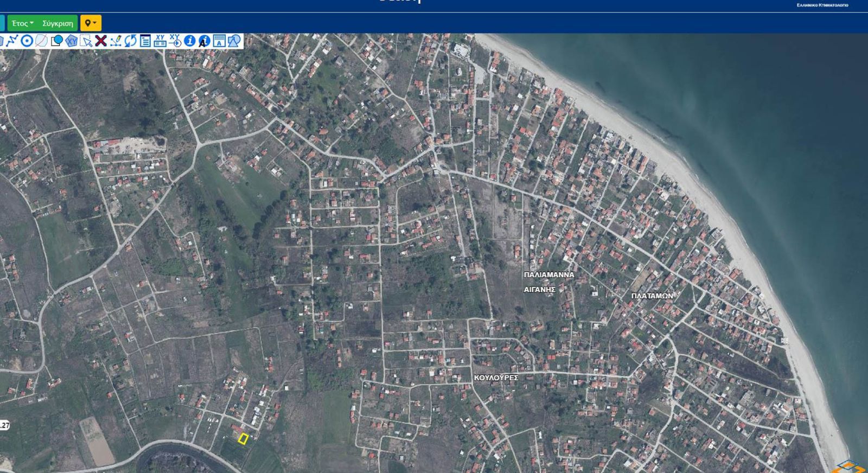Click the info icon with letter A
This screenshot has width=868, height=473.
point(204,41)
